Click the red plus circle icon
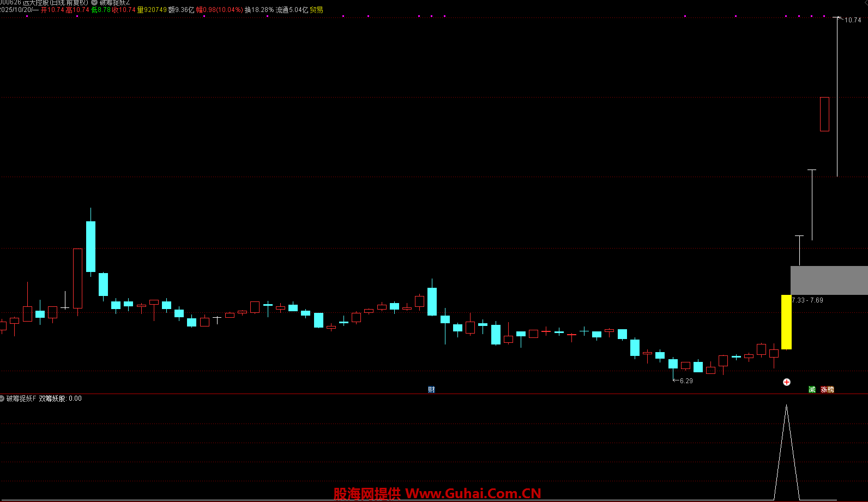The width and height of the screenshot is (868, 502). click(x=787, y=382)
